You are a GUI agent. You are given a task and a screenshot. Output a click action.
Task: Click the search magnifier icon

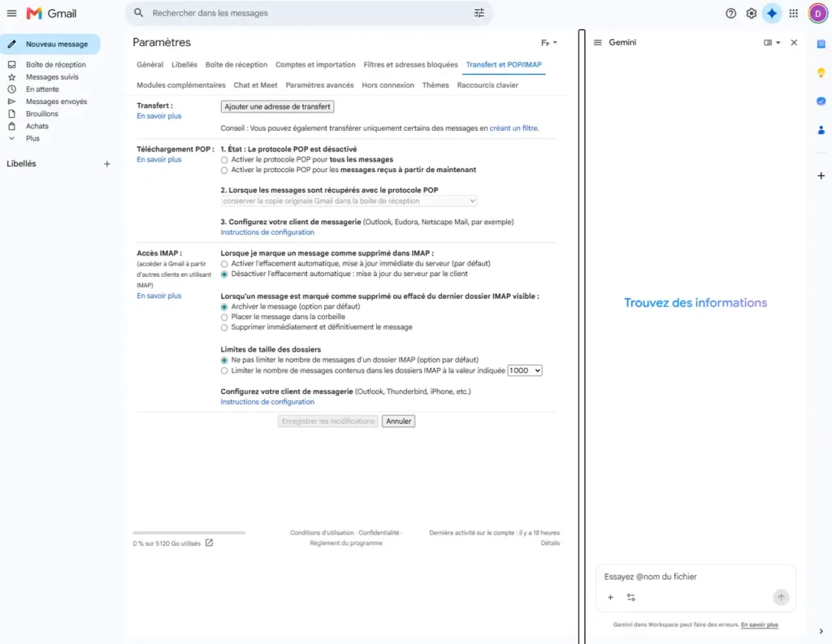tap(138, 13)
